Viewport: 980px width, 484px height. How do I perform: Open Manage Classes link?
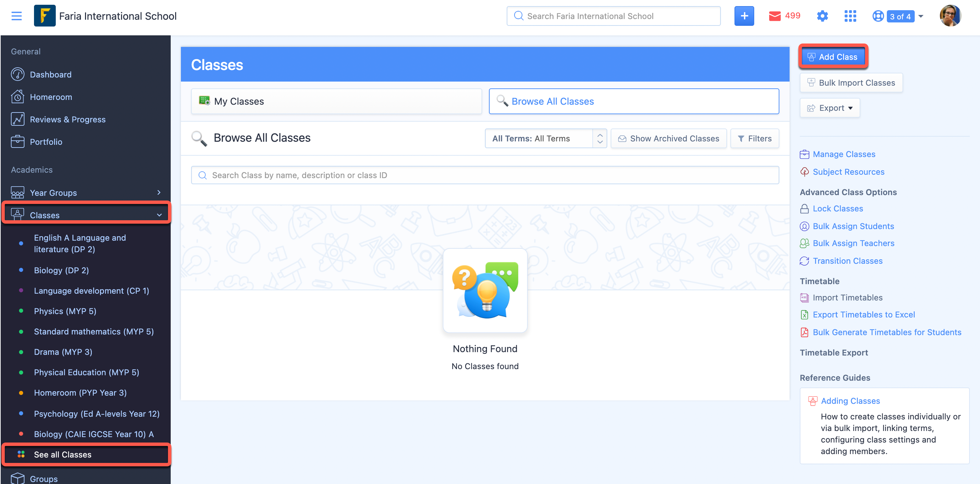pos(844,154)
